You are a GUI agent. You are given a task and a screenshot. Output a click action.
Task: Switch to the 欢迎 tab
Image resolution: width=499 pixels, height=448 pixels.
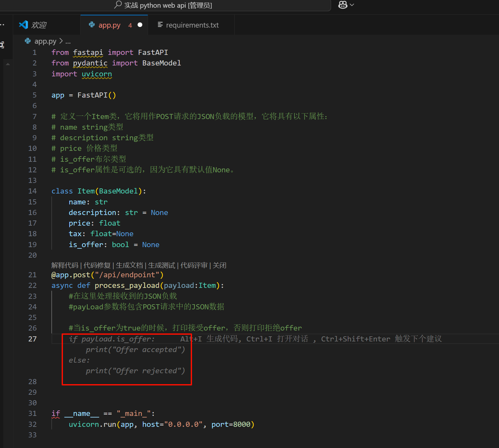(x=39, y=25)
